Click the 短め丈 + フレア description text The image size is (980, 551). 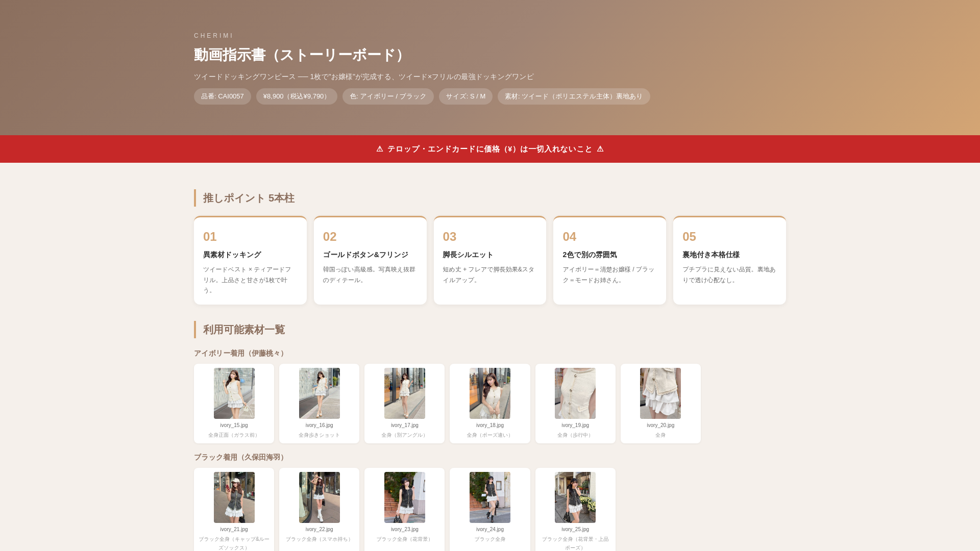[x=488, y=274]
